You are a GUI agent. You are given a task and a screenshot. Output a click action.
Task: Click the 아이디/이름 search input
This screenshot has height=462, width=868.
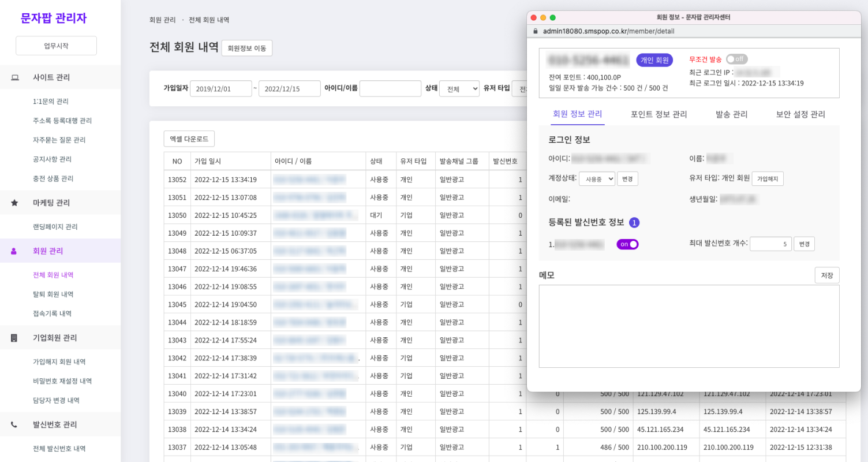[391, 88]
